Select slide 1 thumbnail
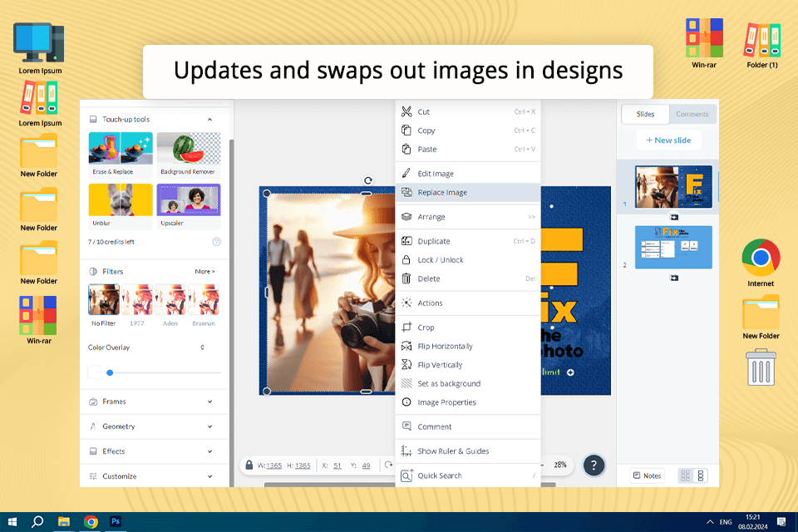The image size is (798, 532). [673, 187]
